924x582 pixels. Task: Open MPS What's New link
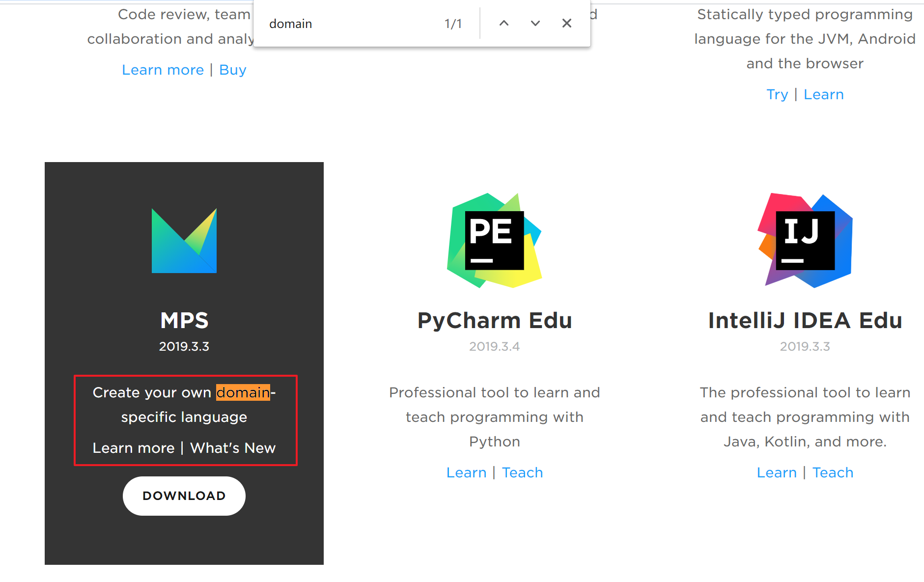[233, 448]
